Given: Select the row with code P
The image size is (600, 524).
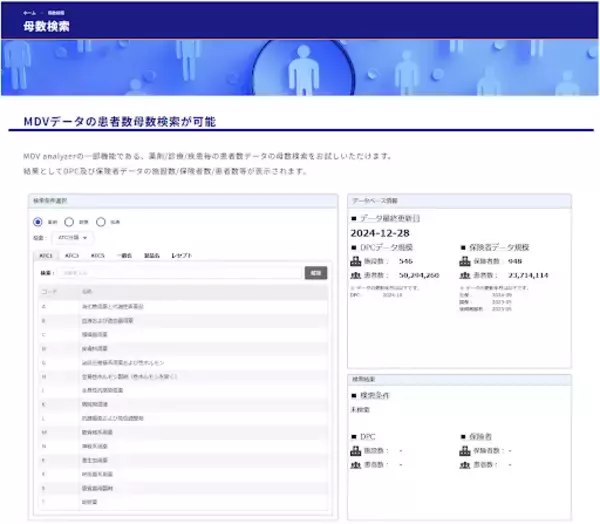Looking at the screenshot, I should click(x=183, y=460).
